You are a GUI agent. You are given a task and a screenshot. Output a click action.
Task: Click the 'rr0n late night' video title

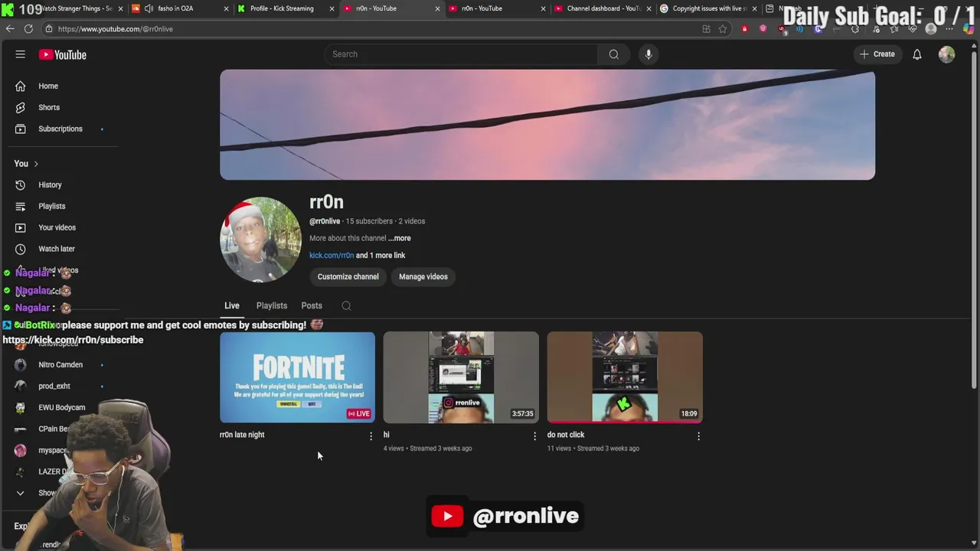pos(242,435)
